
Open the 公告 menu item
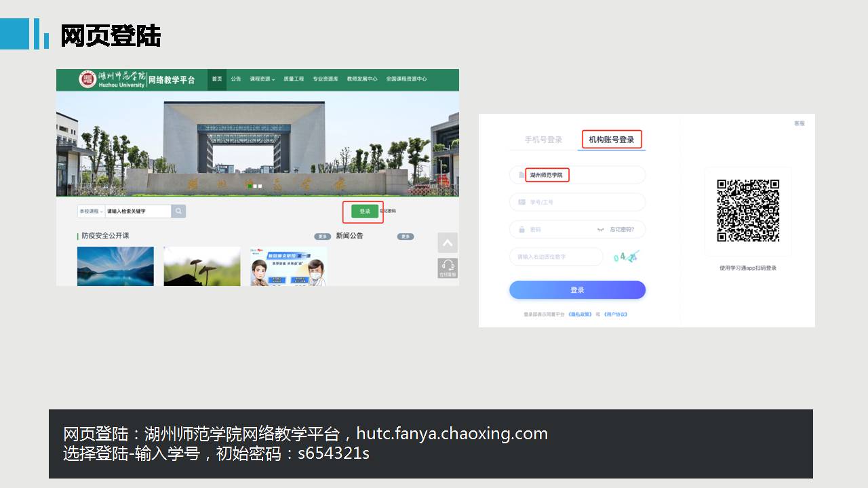point(235,79)
